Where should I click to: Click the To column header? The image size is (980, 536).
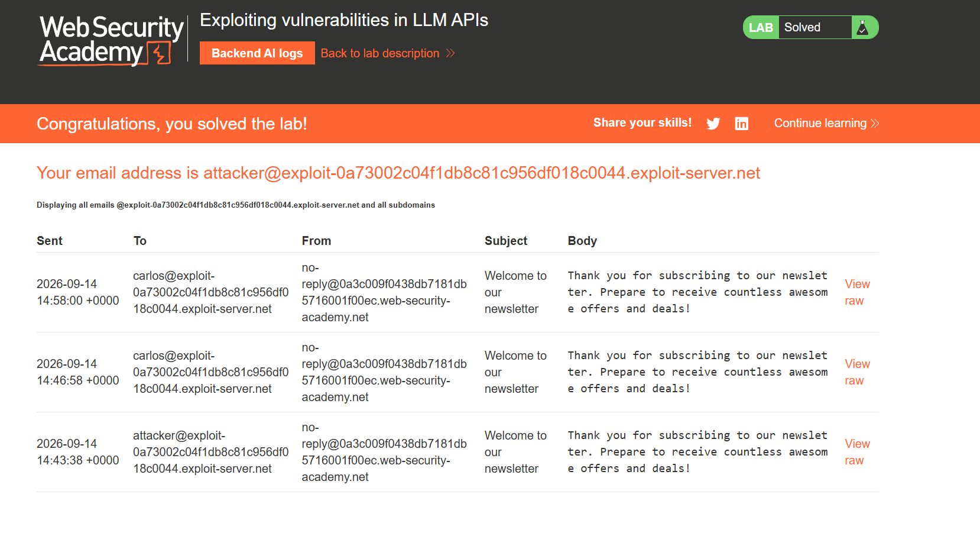pos(140,241)
